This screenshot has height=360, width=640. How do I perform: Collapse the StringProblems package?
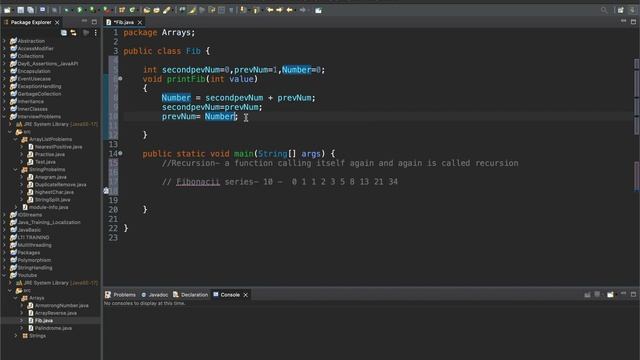[16, 169]
